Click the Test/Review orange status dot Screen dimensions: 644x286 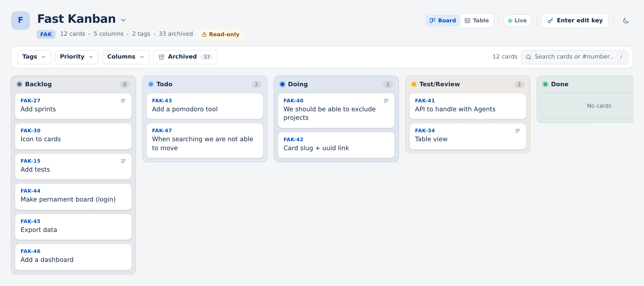(414, 84)
